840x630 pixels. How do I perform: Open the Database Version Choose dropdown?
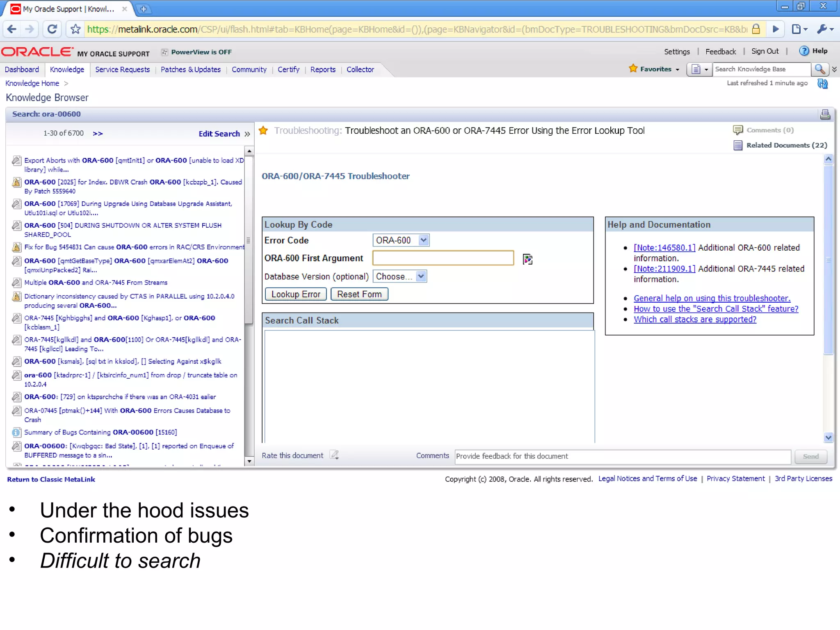click(400, 276)
